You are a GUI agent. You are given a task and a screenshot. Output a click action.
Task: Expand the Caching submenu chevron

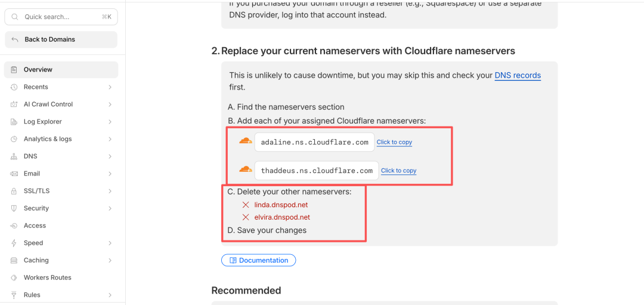(110, 260)
